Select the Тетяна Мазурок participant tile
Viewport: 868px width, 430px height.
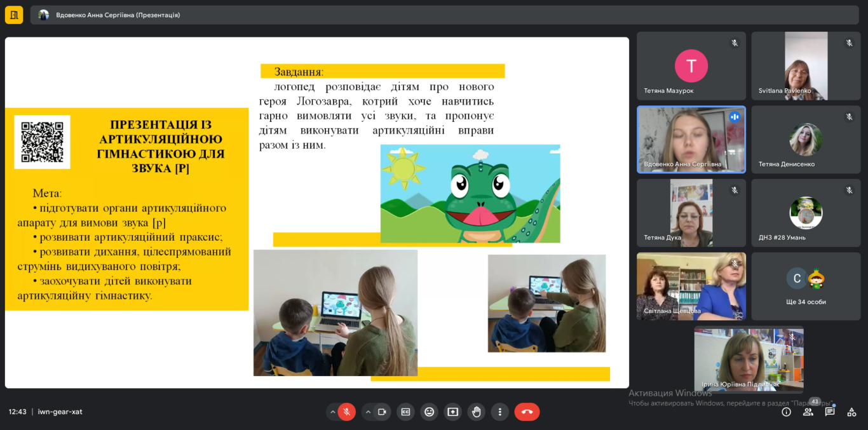point(691,66)
